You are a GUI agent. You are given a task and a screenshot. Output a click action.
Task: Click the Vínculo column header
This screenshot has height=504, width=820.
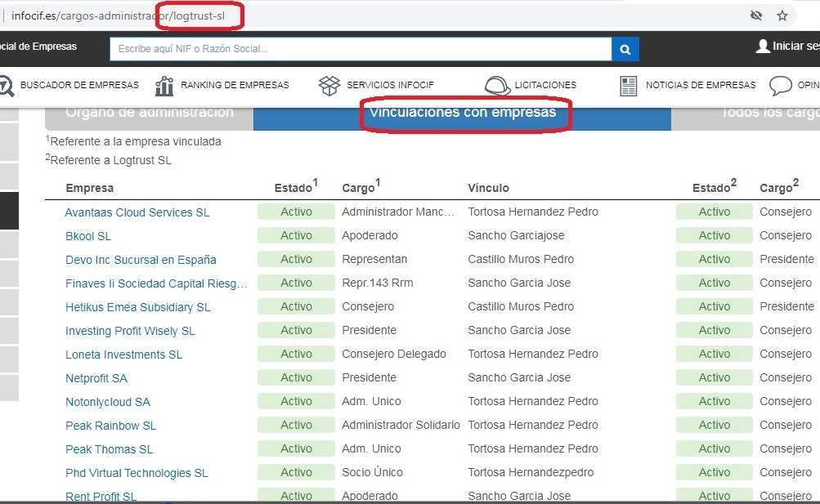point(488,188)
